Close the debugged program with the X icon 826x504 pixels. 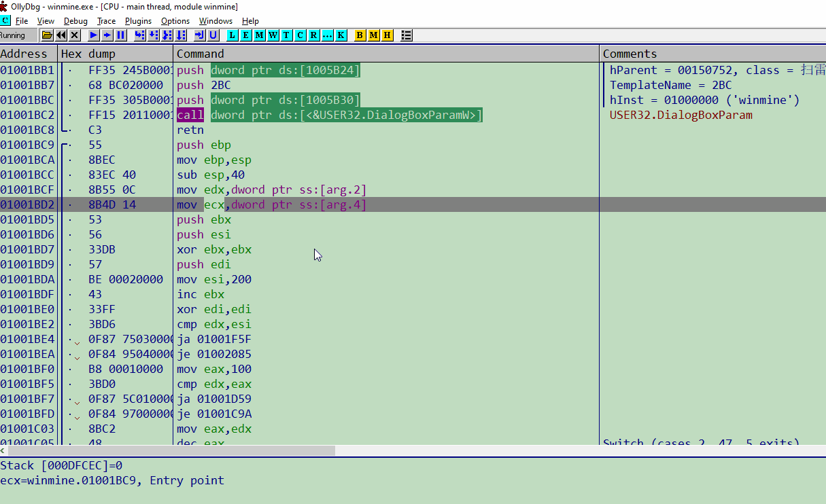pyautogui.click(x=75, y=35)
